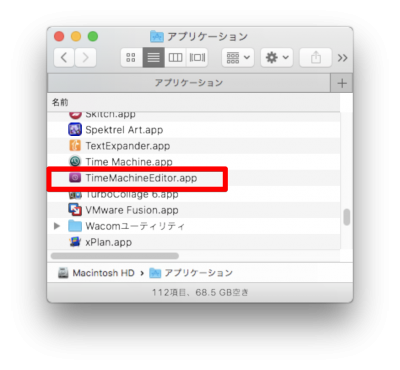Click the xPlan.app file name

(x=109, y=242)
